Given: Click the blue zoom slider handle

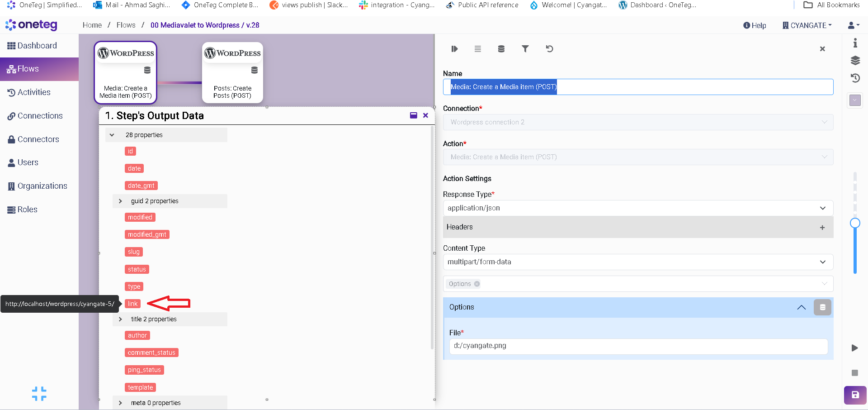Looking at the screenshot, I should click(x=854, y=223).
